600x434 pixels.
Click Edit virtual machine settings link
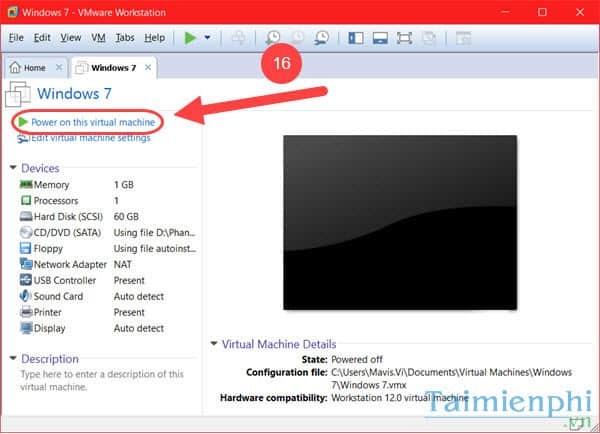pyautogui.click(x=91, y=138)
